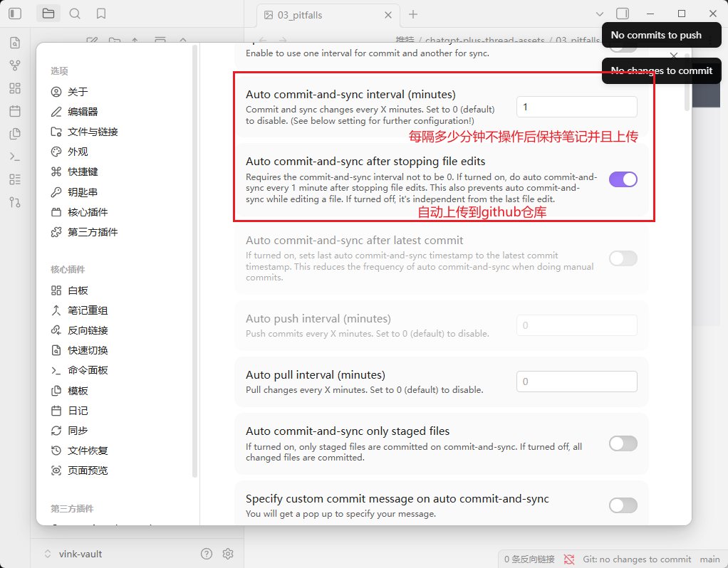Click the 'main' branch status item

click(x=709, y=559)
